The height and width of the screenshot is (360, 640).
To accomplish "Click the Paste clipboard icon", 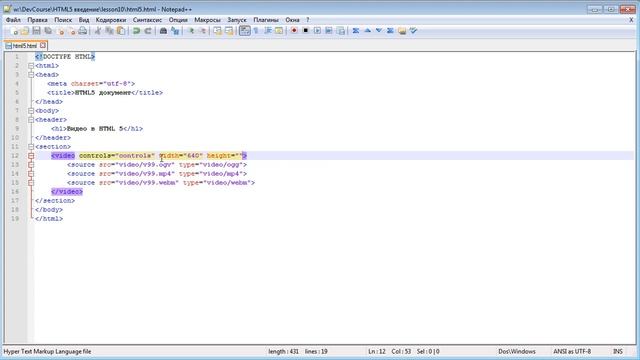I will tap(121, 31).
